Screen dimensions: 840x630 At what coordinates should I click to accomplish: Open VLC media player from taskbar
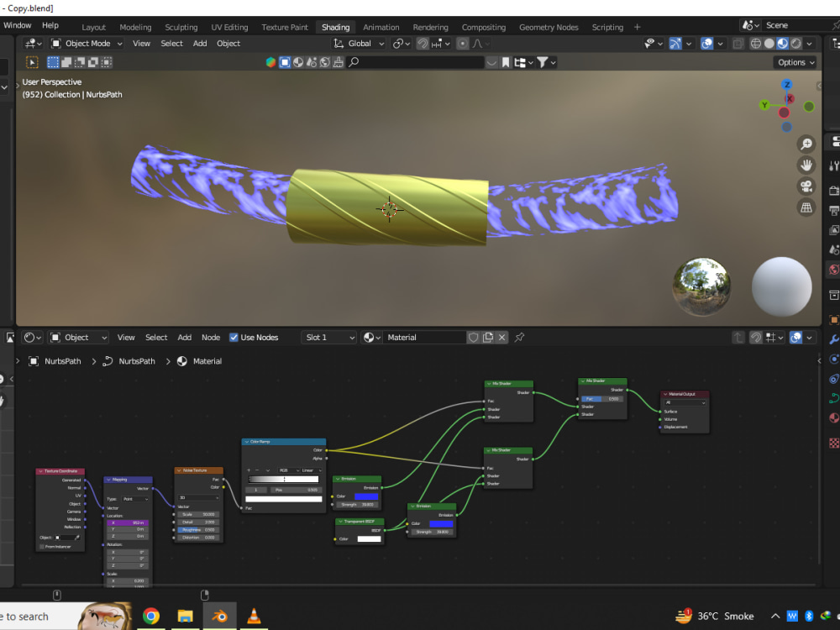(x=254, y=616)
